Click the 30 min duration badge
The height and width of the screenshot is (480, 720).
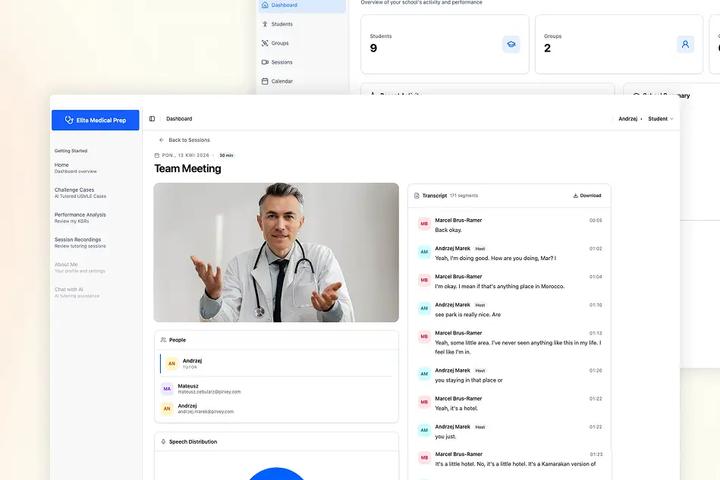point(226,155)
